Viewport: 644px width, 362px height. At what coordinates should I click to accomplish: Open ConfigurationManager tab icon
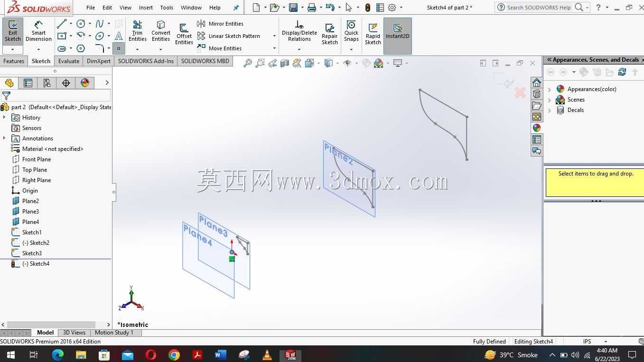pos(47,83)
